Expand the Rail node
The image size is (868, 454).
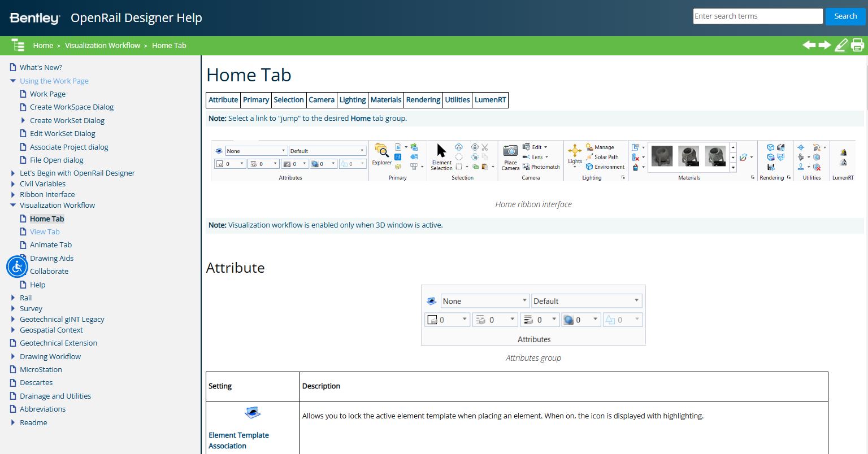point(13,298)
